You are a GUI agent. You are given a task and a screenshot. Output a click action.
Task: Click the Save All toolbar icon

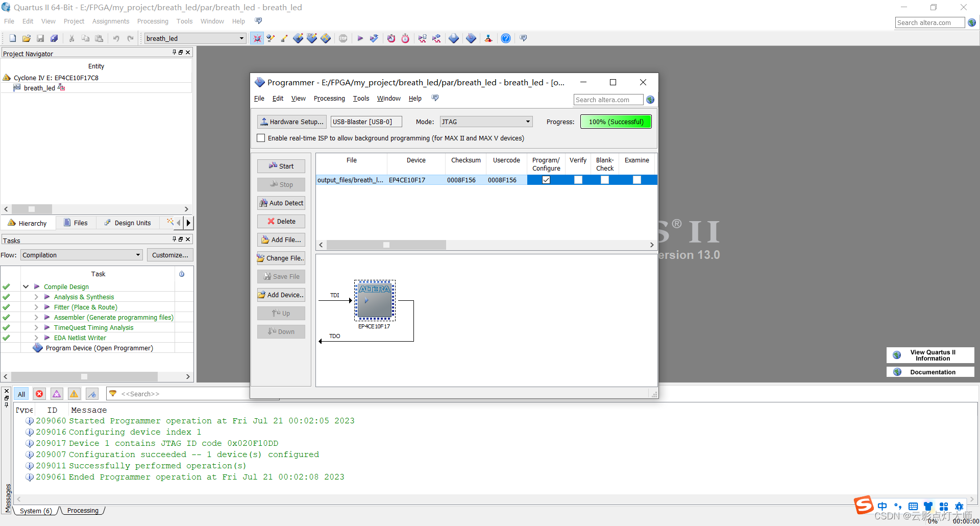pos(54,38)
